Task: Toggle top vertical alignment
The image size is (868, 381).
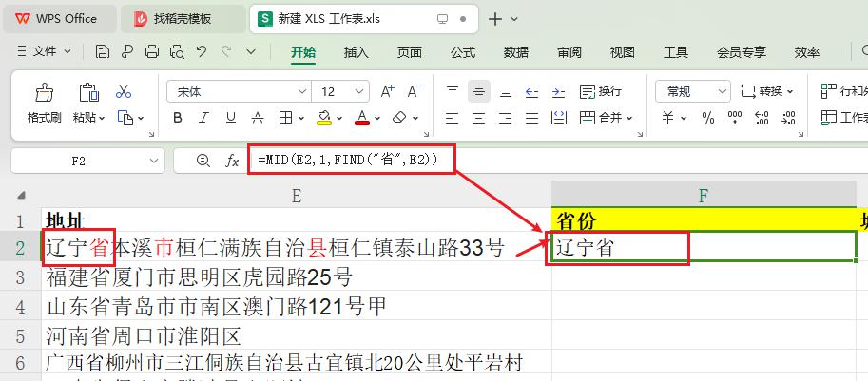Action: [453, 91]
